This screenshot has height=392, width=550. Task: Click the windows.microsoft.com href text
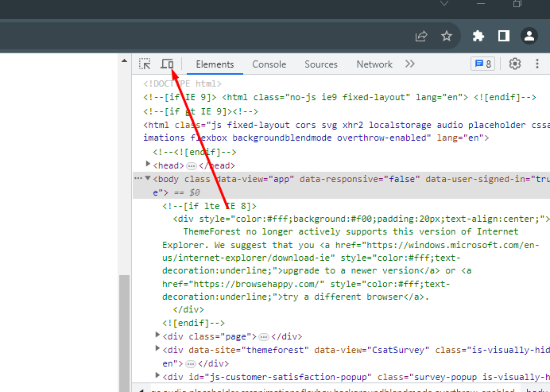click(351, 251)
